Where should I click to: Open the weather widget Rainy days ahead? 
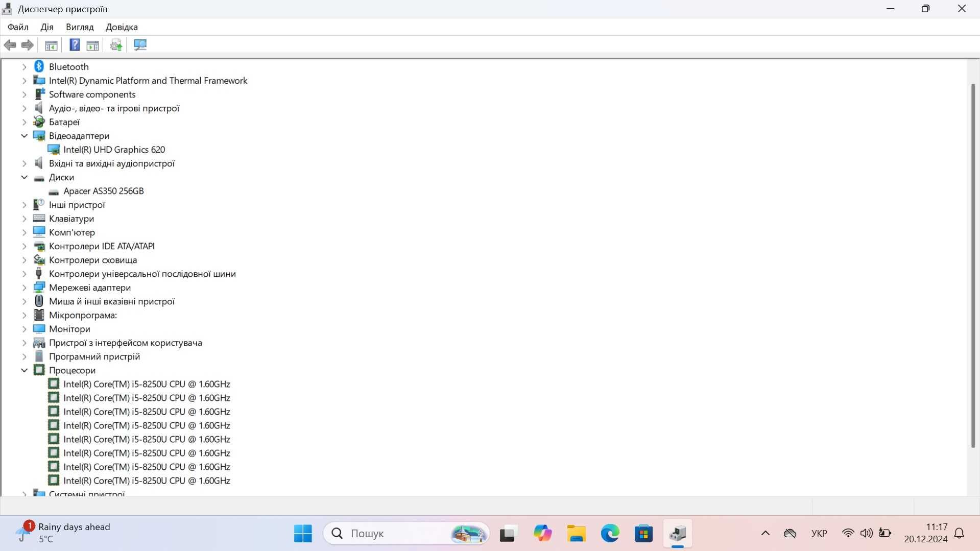(x=63, y=533)
